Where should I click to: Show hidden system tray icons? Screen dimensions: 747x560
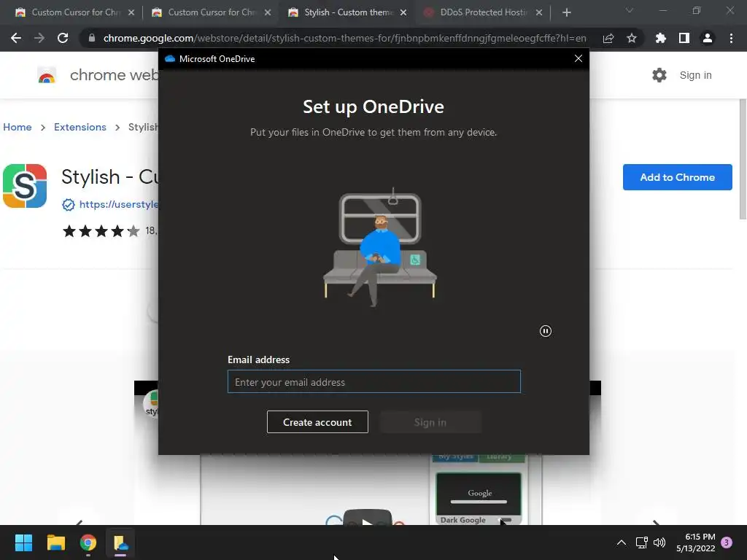pyautogui.click(x=622, y=542)
